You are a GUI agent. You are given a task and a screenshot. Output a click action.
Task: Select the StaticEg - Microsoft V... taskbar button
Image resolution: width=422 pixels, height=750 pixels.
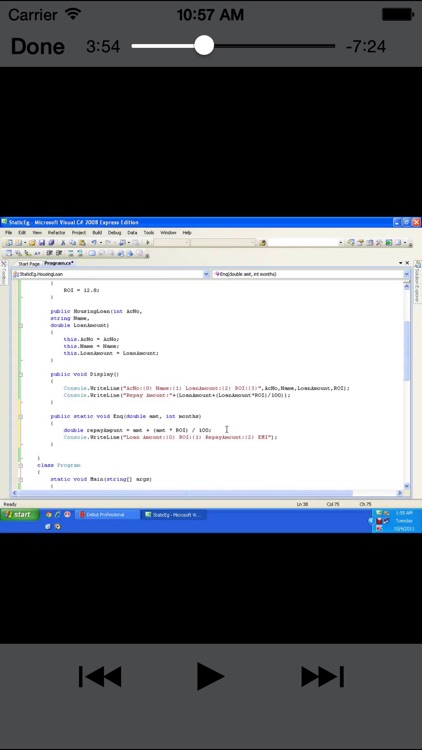pos(175,515)
